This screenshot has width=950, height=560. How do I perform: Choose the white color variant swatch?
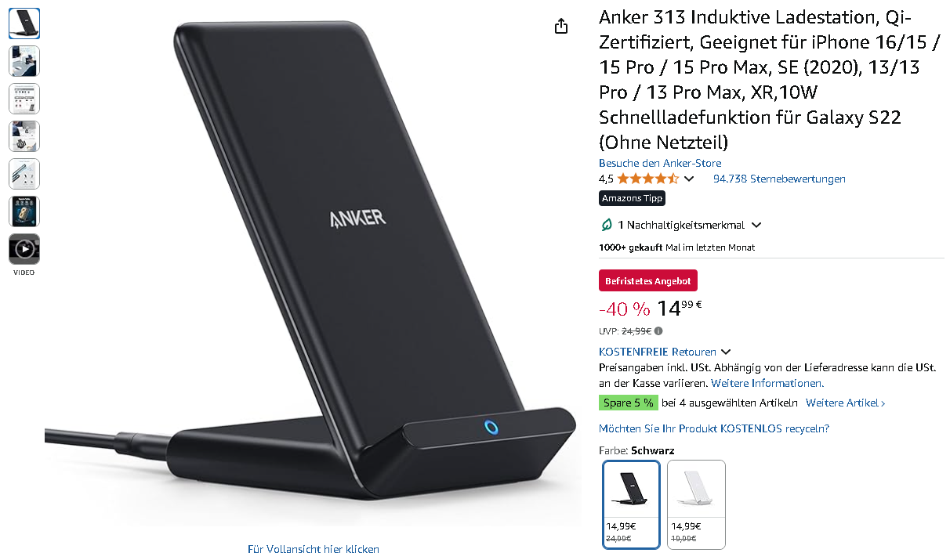pyautogui.click(x=696, y=504)
